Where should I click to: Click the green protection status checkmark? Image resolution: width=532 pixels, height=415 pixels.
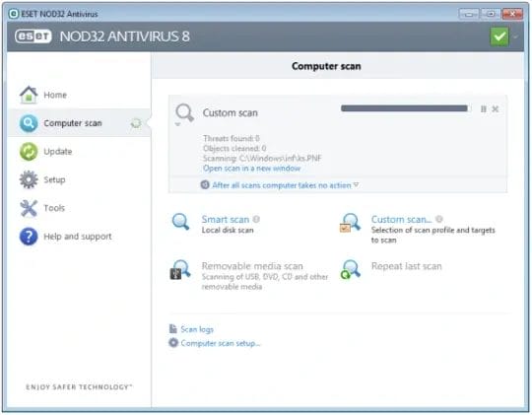[499, 36]
